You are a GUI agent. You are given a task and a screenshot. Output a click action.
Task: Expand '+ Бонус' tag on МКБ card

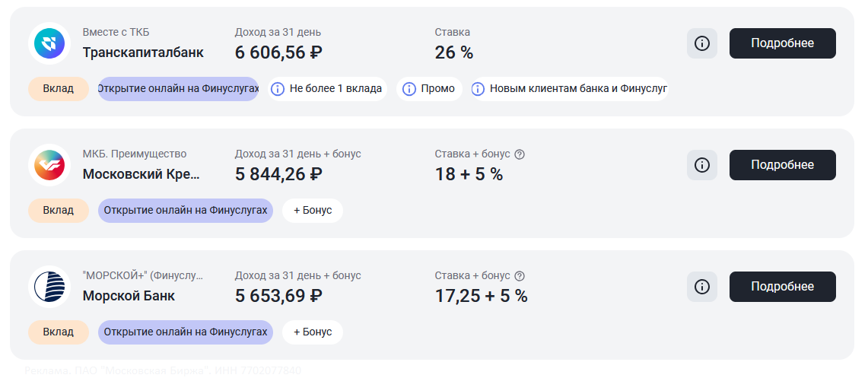[313, 211]
